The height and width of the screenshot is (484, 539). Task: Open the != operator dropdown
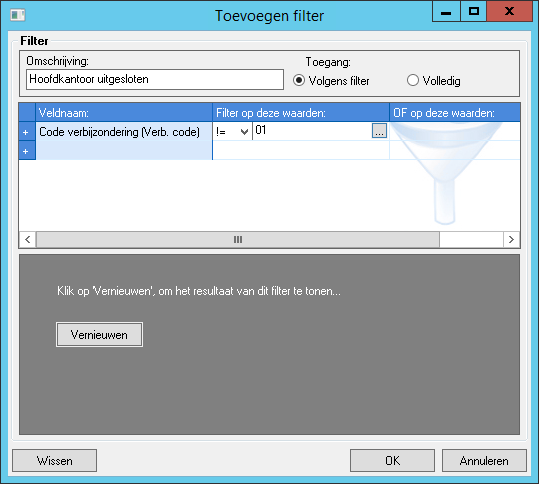point(232,132)
